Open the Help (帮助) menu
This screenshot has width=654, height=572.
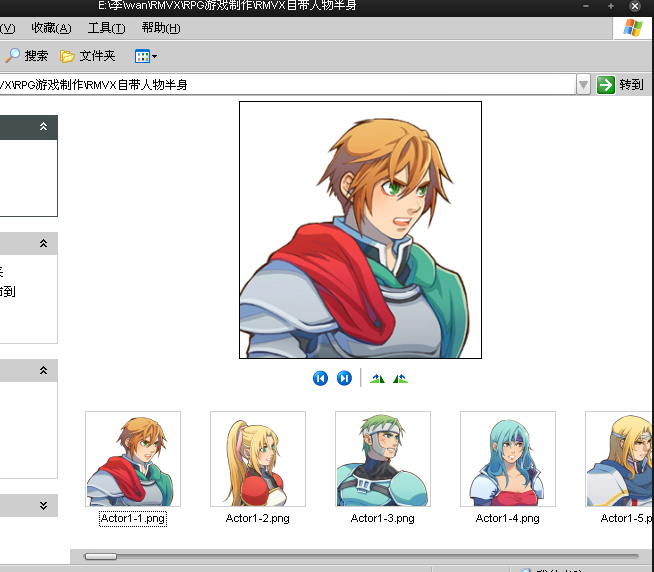click(161, 28)
